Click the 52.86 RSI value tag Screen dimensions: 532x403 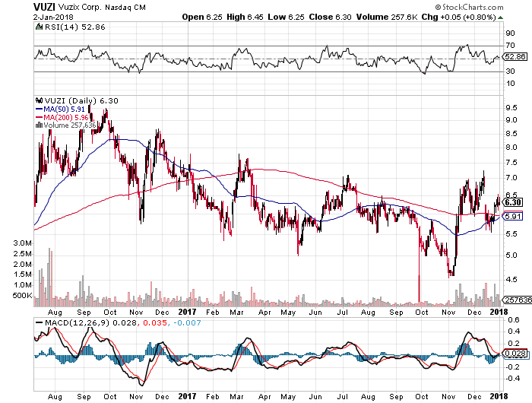(515, 57)
